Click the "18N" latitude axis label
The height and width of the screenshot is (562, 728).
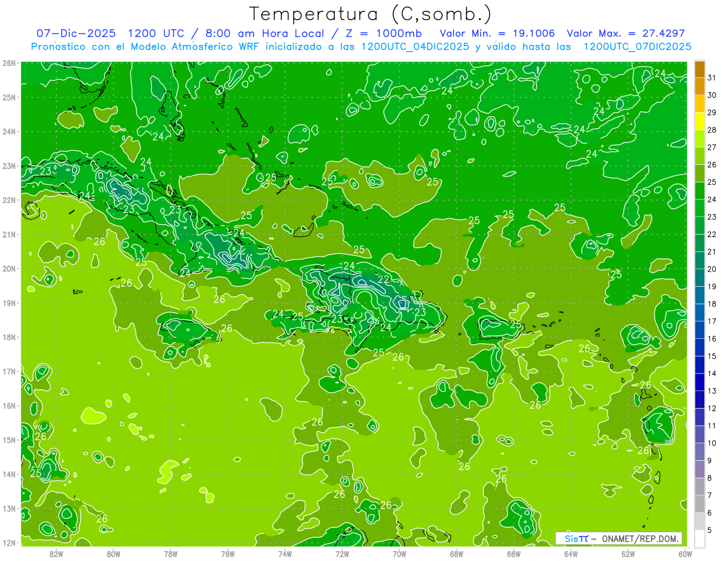pyautogui.click(x=9, y=337)
